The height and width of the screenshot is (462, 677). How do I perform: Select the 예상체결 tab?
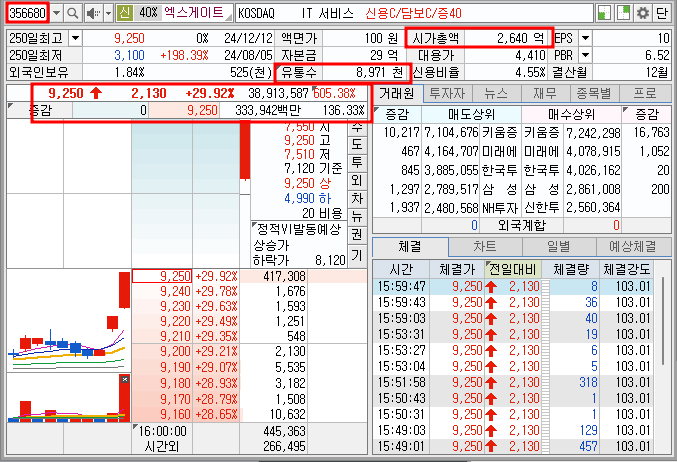click(633, 247)
